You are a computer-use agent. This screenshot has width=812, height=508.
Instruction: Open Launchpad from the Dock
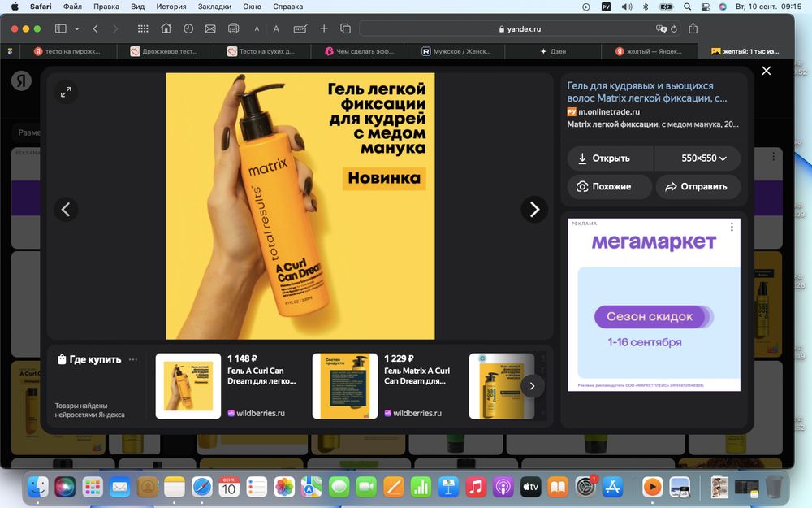pos(92,487)
